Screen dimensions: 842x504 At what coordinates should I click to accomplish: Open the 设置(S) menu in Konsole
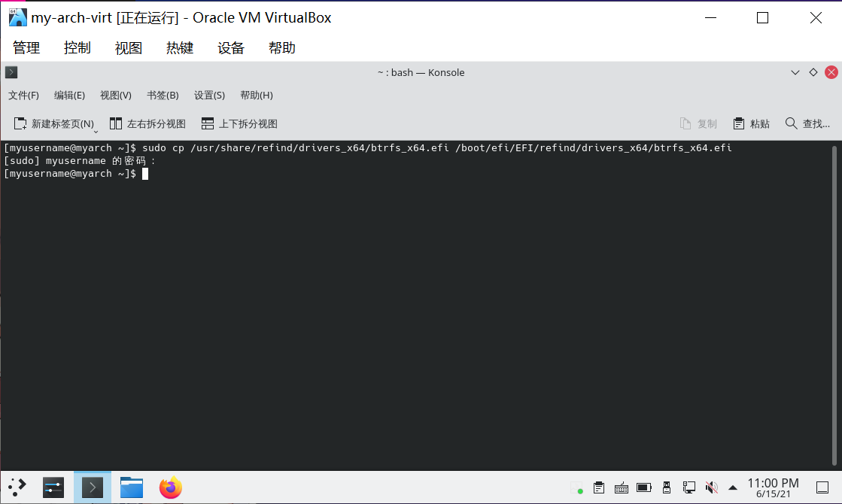pos(209,96)
